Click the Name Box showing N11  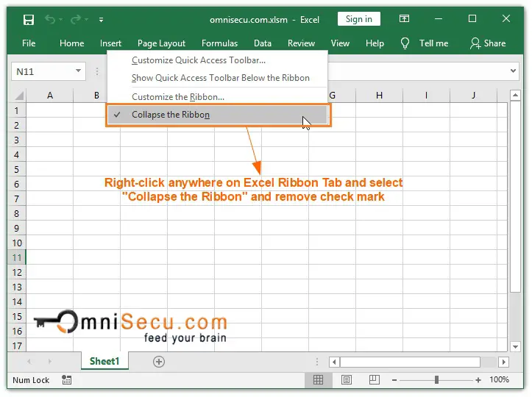[43, 71]
